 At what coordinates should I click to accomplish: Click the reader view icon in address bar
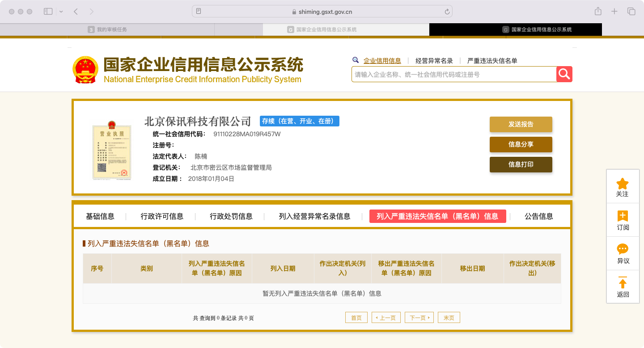pyautogui.click(x=199, y=12)
